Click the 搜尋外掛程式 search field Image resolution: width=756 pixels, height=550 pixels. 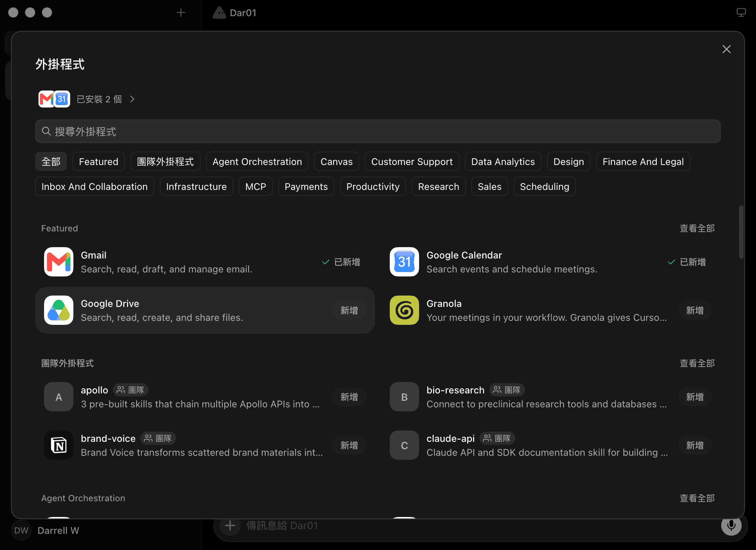[378, 131]
